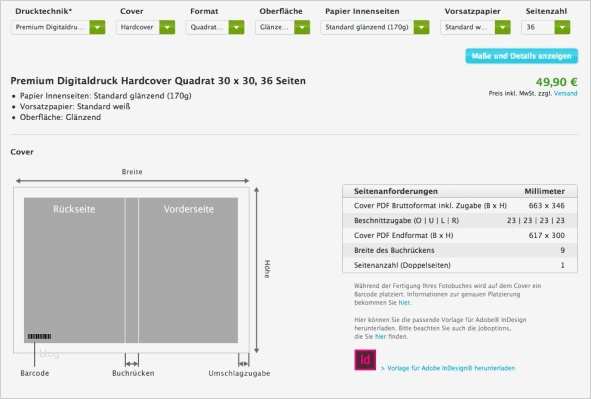
Task: Open the Cover type dropdown arrow
Action: (x=167, y=27)
